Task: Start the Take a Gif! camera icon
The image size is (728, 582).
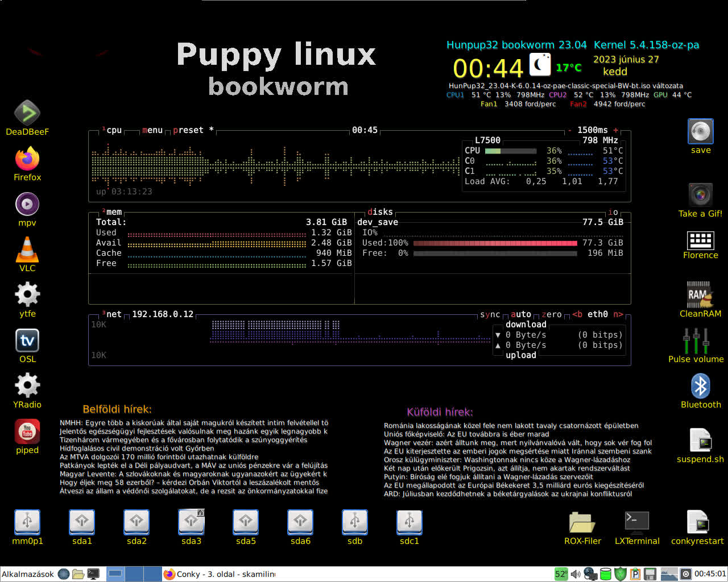Action: tap(700, 195)
